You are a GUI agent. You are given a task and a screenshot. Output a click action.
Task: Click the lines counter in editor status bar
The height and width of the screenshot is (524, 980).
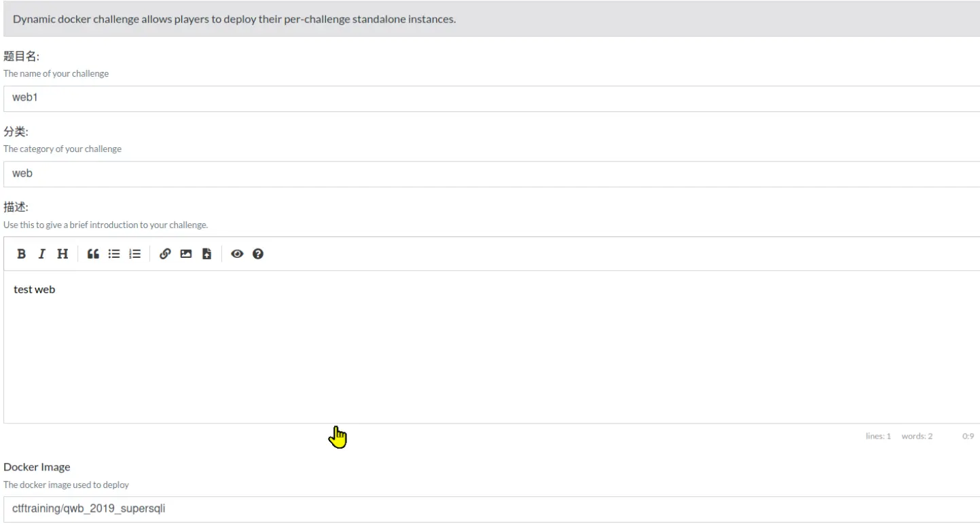tap(877, 436)
